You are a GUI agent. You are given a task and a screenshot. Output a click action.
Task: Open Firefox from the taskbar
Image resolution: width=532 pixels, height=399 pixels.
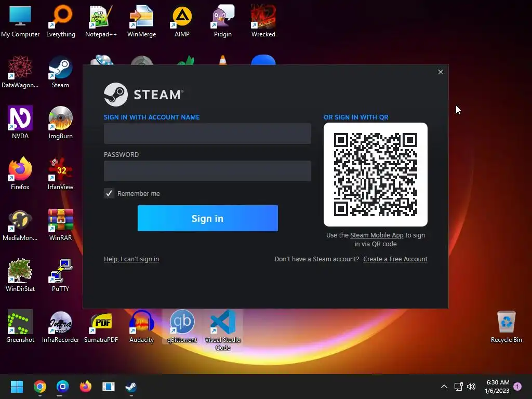[x=86, y=387]
